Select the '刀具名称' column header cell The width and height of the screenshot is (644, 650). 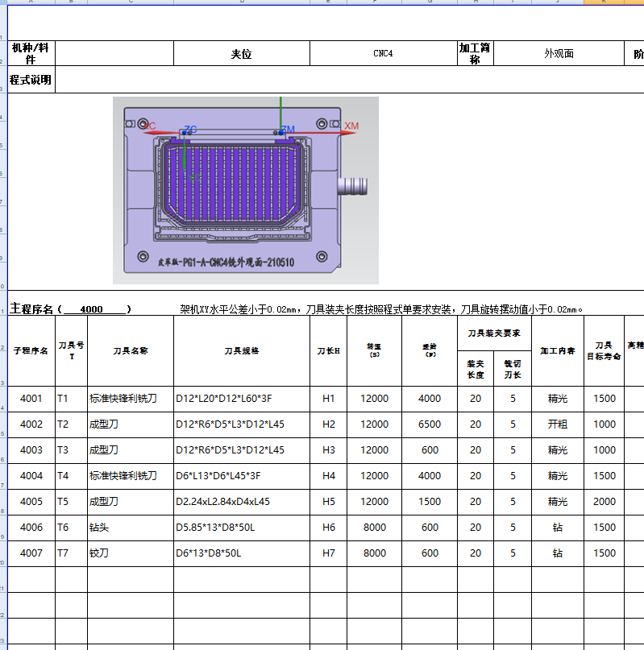(131, 351)
